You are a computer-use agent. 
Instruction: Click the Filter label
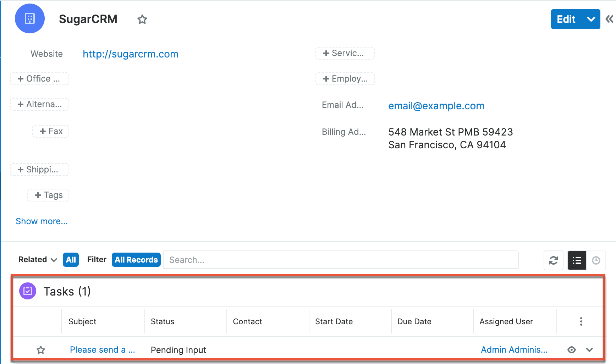[x=97, y=259]
